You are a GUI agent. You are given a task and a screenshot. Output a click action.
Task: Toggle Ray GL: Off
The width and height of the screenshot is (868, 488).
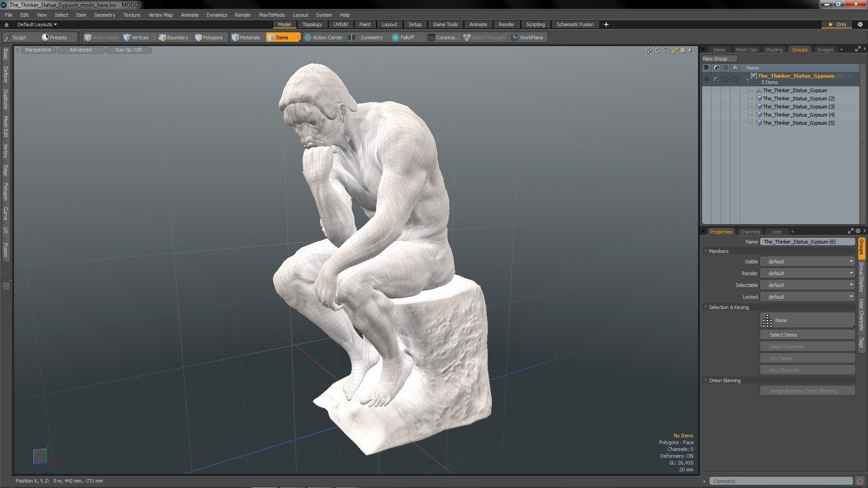128,50
